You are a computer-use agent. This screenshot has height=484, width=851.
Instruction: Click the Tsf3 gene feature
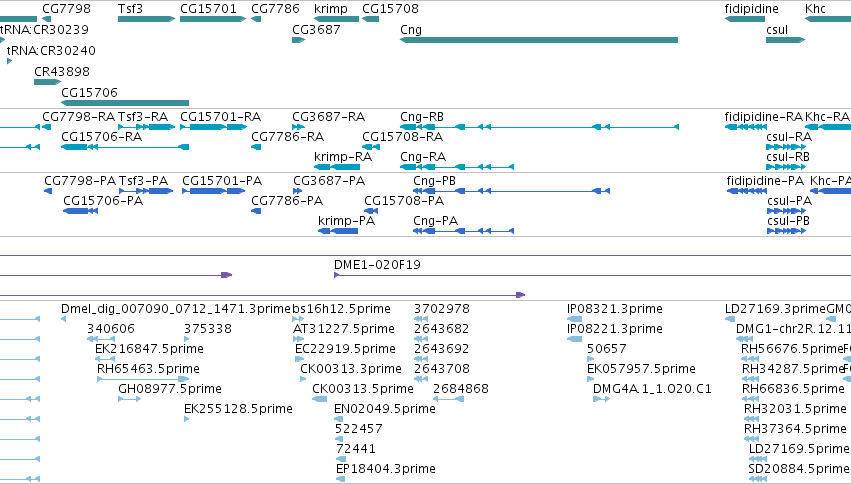click(x=147, y=19)
